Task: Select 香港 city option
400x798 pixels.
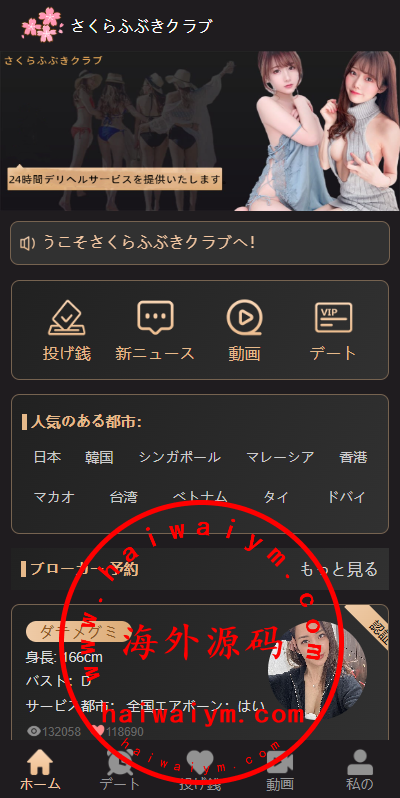Action: click(353, 457)
